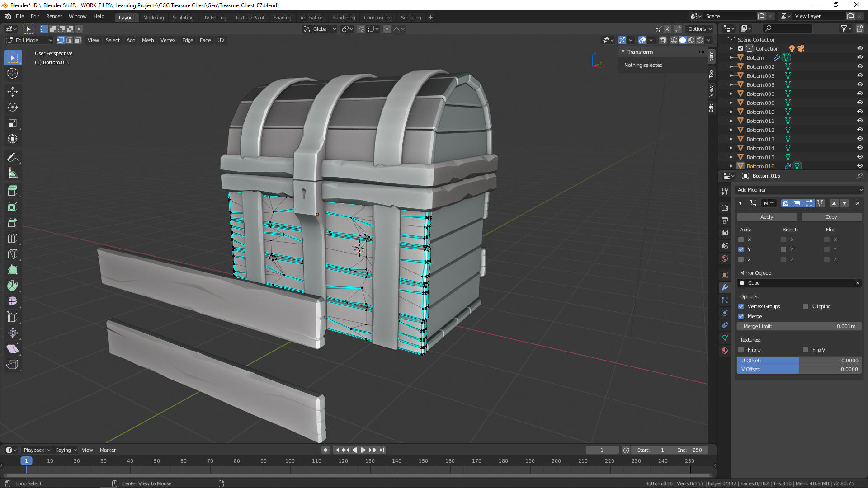This screenshot has width=868, height=488.
Task: Activate the Annotate pencil tool
Action: point(13,157)
